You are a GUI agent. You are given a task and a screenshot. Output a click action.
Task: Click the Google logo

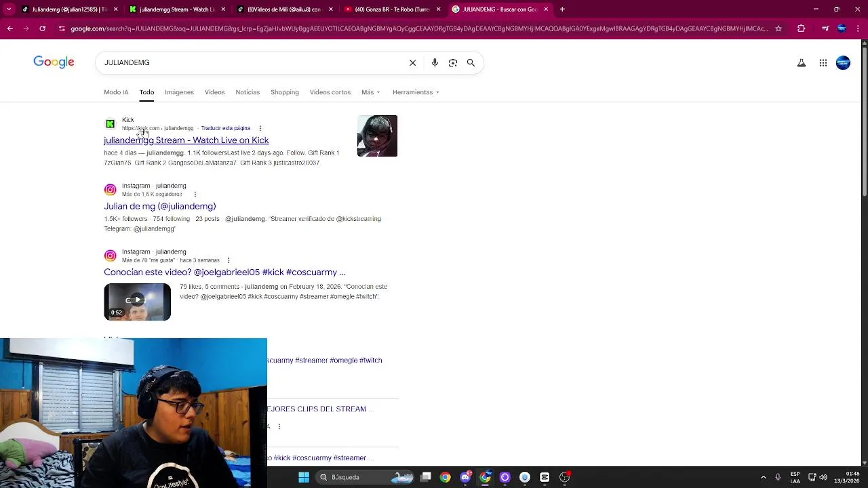(54, 62)
